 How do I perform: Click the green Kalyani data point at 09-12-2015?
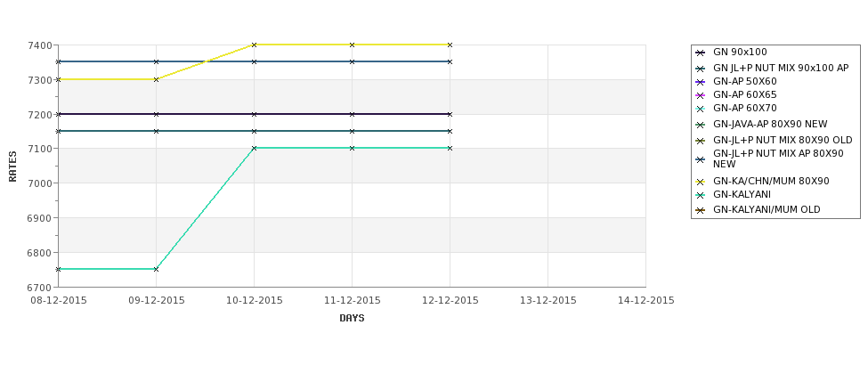156,269
